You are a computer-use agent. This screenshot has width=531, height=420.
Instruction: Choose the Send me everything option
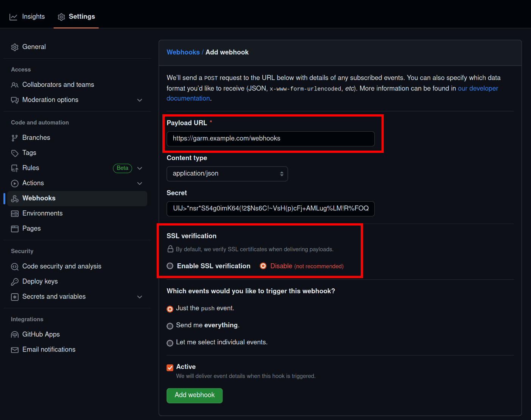170,326
